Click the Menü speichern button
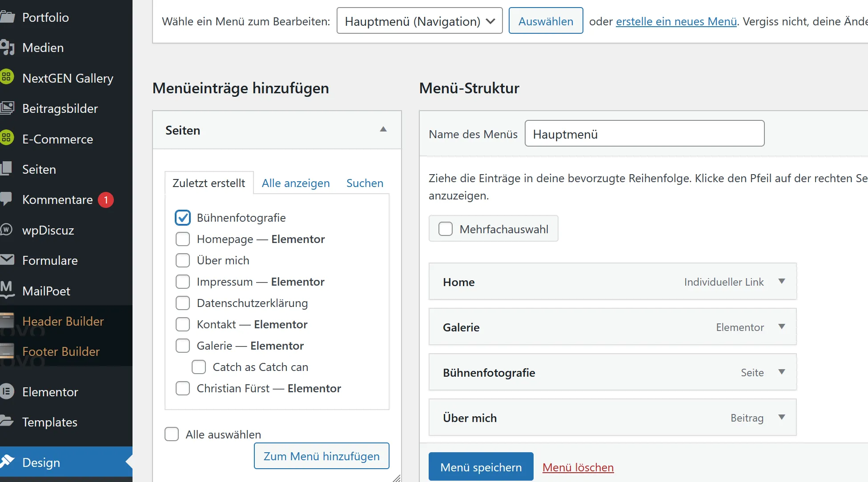The image size is (868, 482). [x=481, y=467]
